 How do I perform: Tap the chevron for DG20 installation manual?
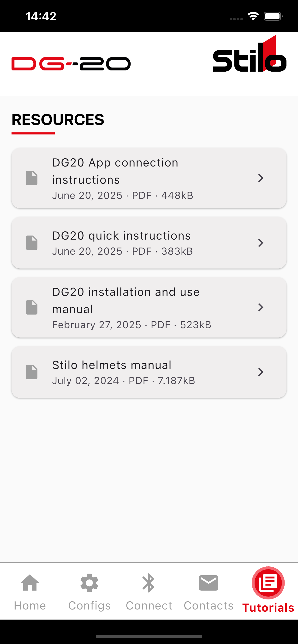click(261, 307)
